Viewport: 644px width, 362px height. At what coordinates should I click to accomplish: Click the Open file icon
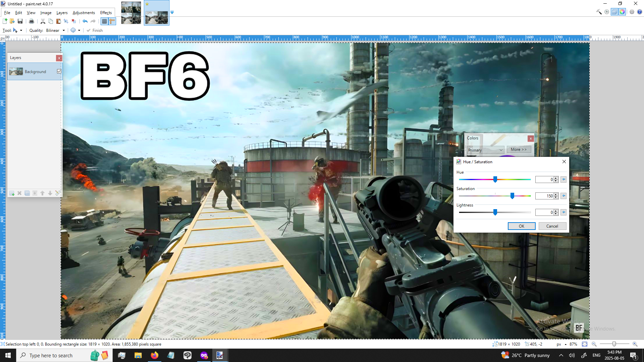pos(12,21)
